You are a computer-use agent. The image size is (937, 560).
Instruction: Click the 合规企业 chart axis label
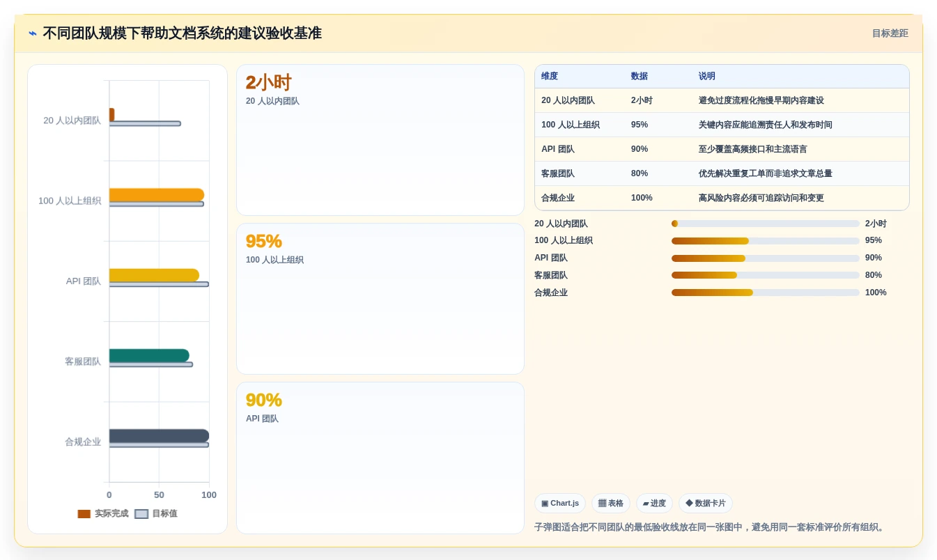[x=83, y=442]
